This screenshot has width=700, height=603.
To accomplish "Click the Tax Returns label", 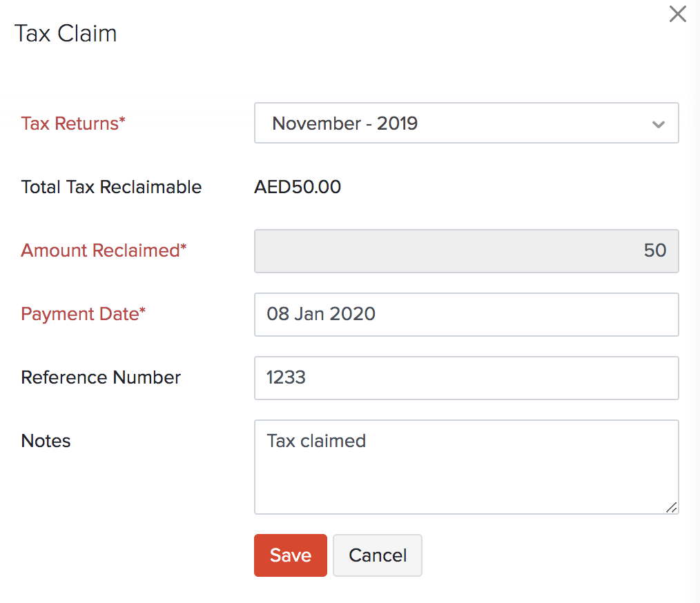I will click(x=72, y=123).
